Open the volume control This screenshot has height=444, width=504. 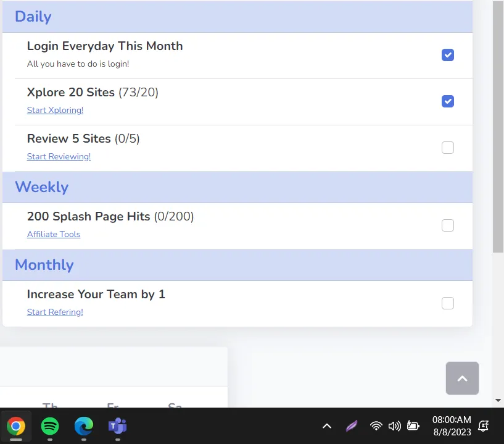(394, 426)
